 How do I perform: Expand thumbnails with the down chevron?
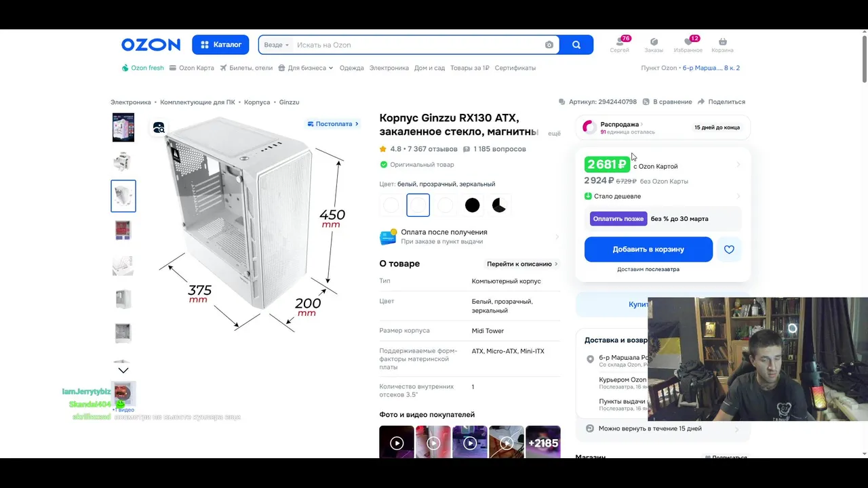[x=123, y=370]
